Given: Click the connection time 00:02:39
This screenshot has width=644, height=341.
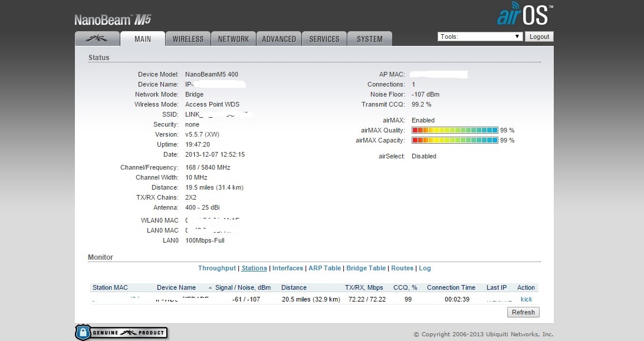Looking at the screenshot, I should click(456, 299).
